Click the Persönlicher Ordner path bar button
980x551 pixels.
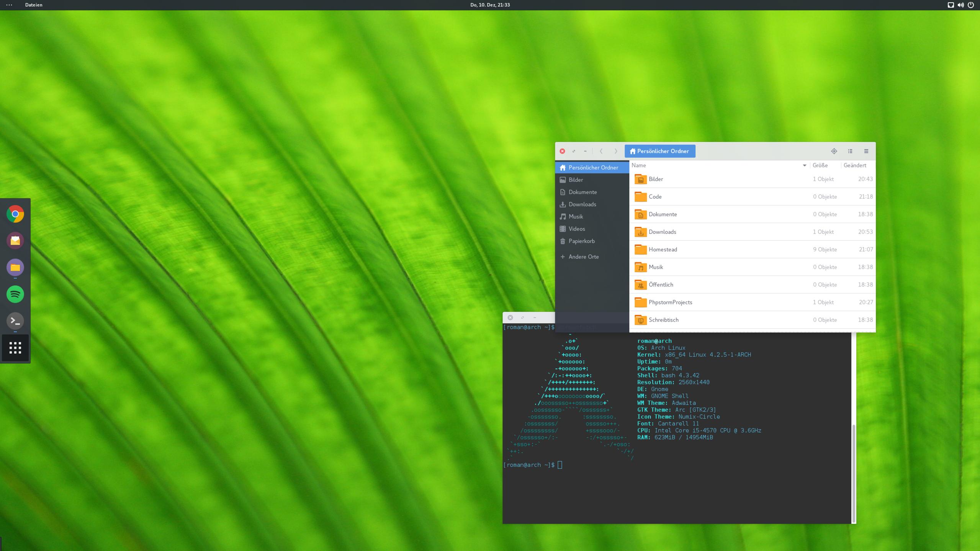coord(660,151)
